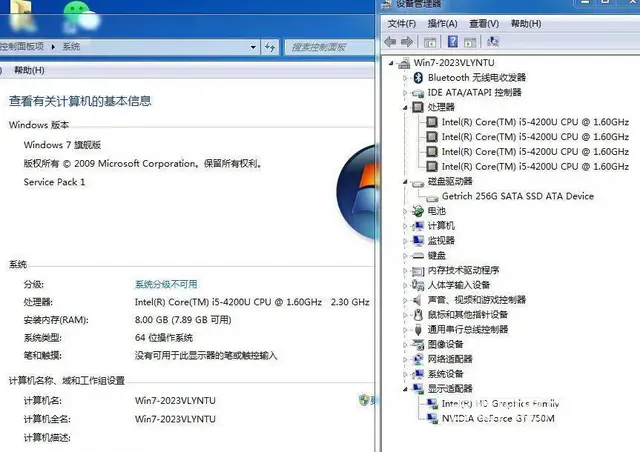The width and height of the screenshot is (640, 452).
Task: Click the blue Help icon in Device Manager toolbar
Action: point(453,41)
